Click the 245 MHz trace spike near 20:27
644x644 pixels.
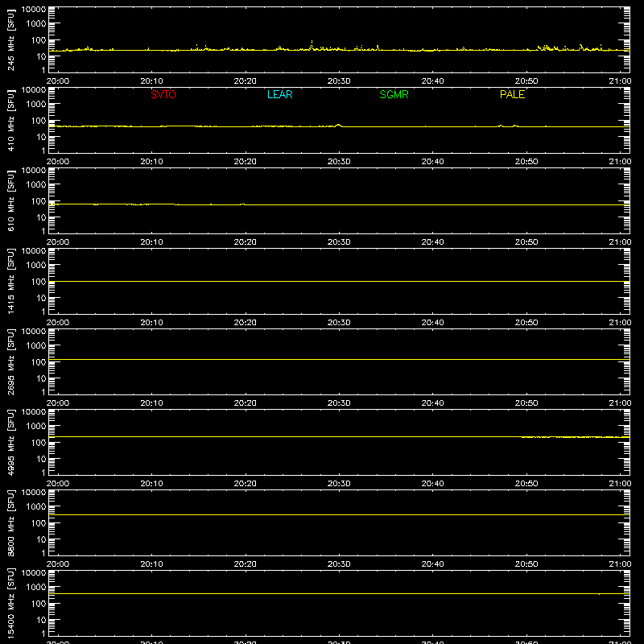click(x=312, y=44)
